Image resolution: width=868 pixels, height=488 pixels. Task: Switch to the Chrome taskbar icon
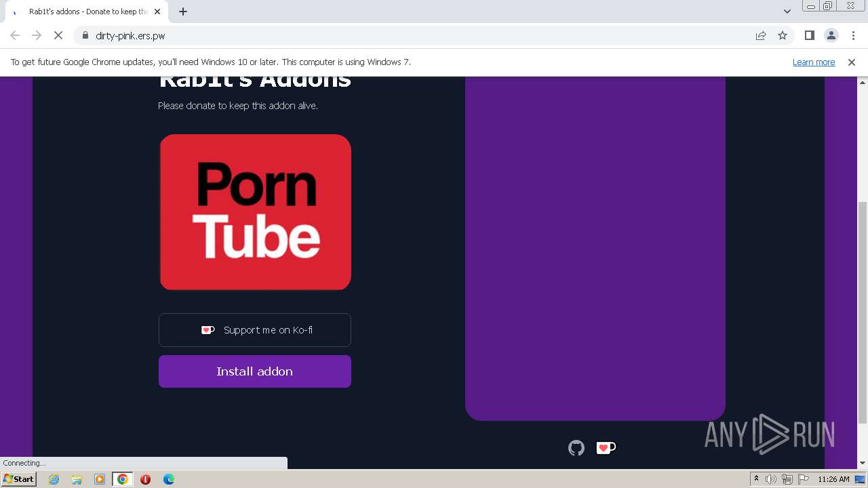(123, 479)
